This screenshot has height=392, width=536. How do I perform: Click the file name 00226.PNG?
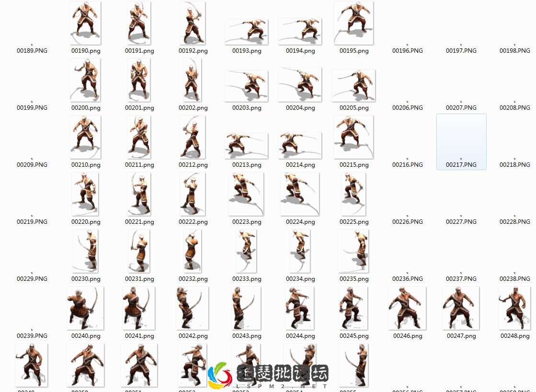click(x=408, y=222)
